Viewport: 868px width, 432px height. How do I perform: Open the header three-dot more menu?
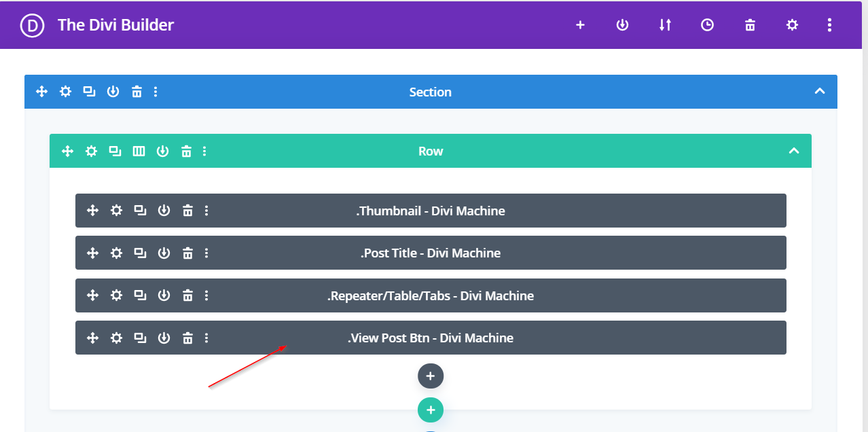(829, 25)
